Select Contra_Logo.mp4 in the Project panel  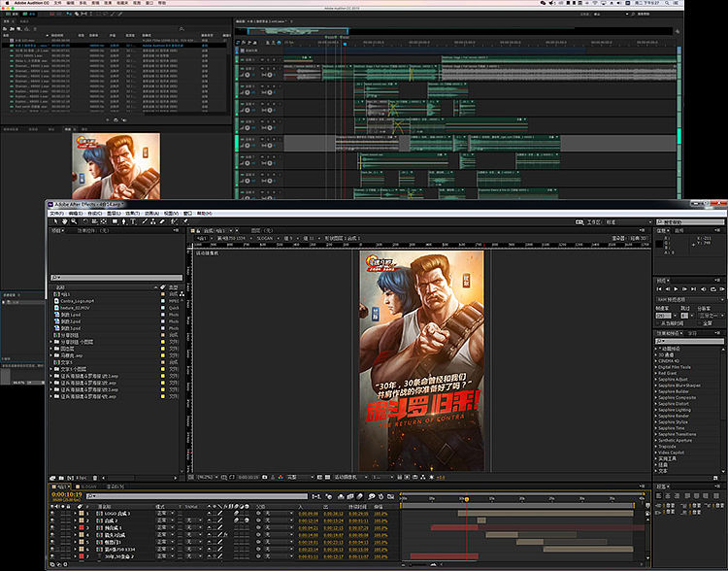pos(77,301)
